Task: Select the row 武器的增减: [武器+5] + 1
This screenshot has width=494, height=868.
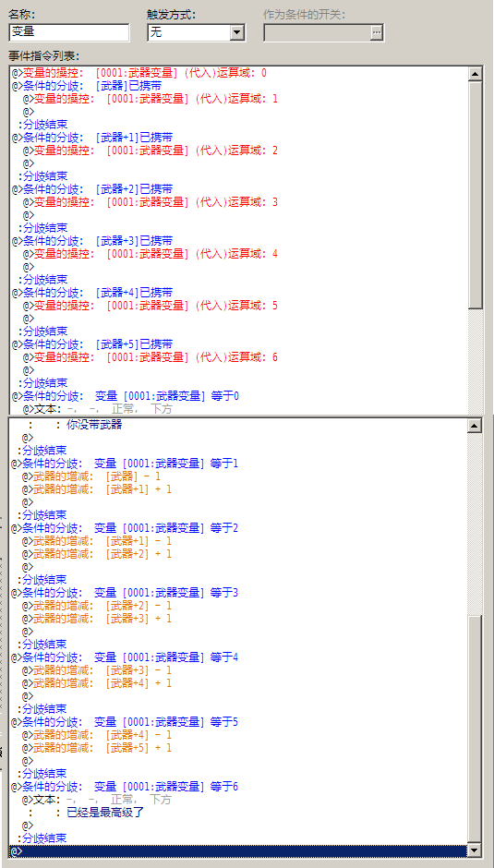Action: click(x=239, y=748)
